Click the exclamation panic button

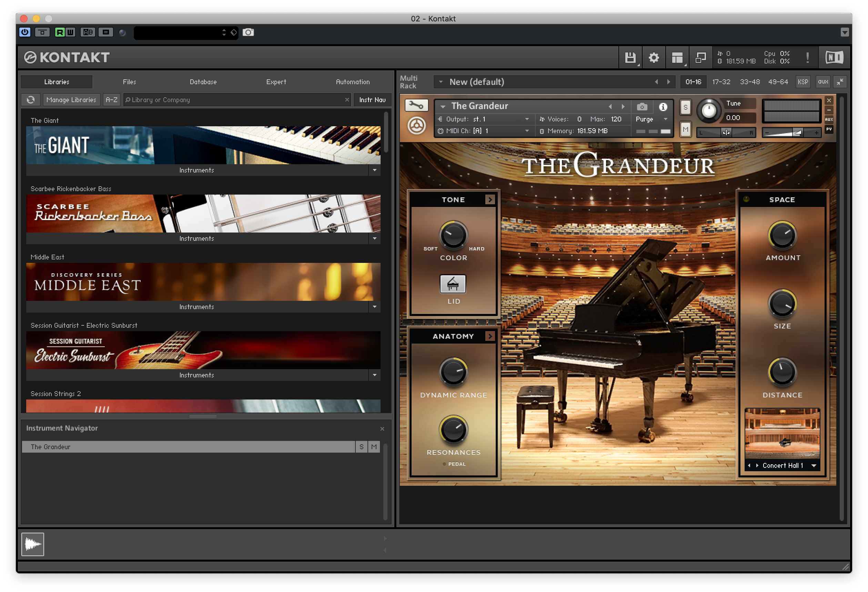click(x=807, y=58)
